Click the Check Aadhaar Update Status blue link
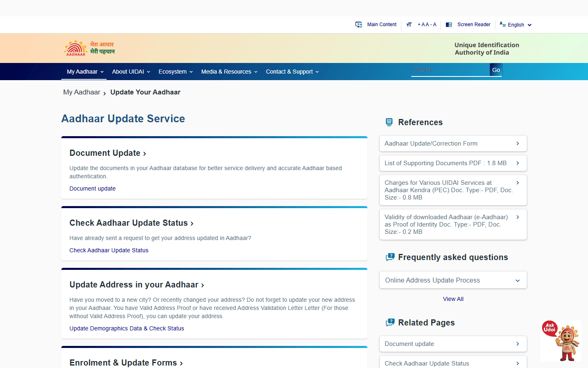This screenshot has width=588, height=368. coord(109,250)
